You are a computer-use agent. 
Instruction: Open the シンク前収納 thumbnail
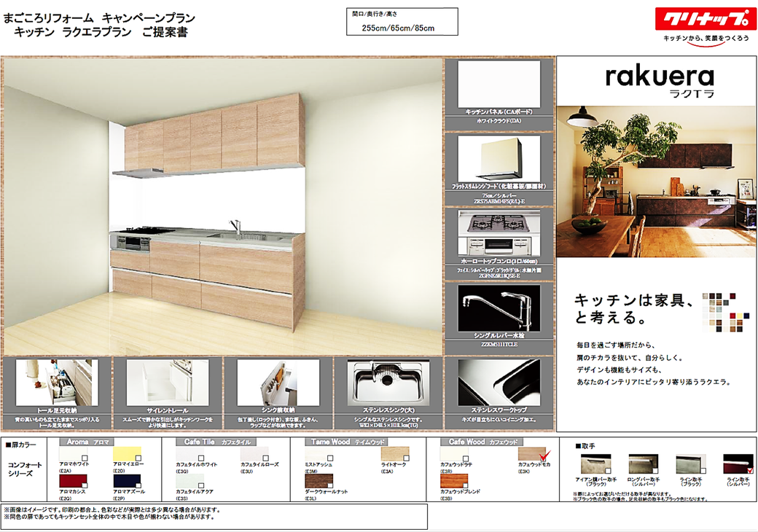(x=278, y=383)
